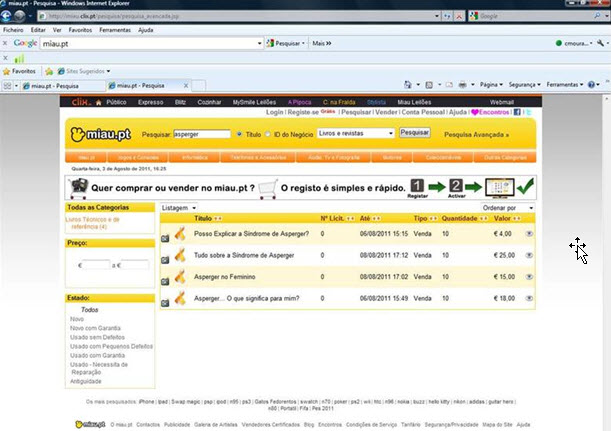Click the printer icon in command bar
The width and height of the screenshot is (611, 431).
pyautogui.click(x=461, y=86)
